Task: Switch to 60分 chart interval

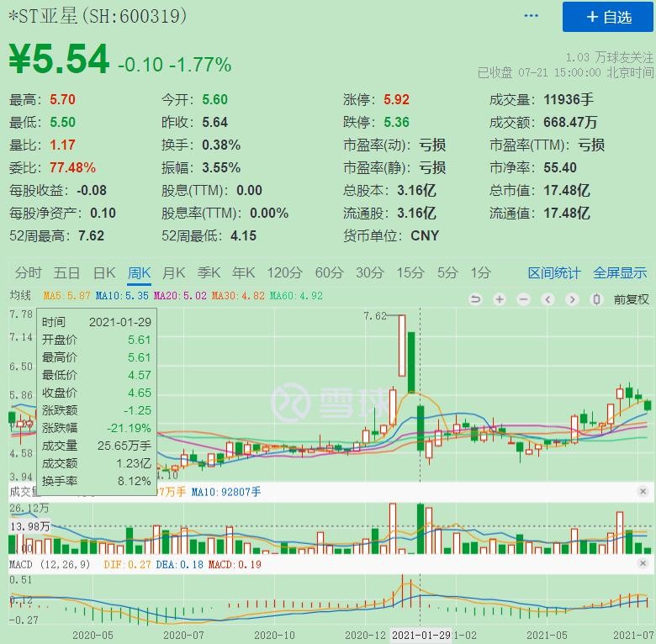Action: 329,273
